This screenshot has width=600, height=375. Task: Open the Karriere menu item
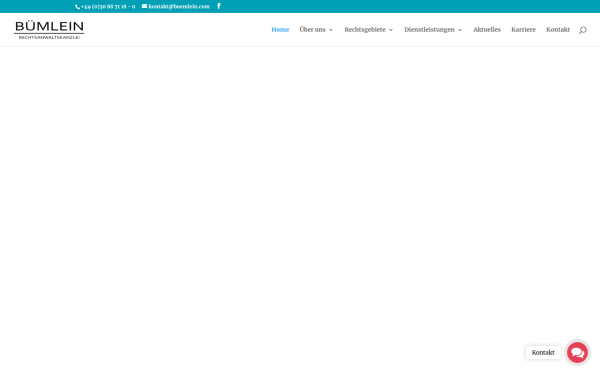click(x=523, y=30)
